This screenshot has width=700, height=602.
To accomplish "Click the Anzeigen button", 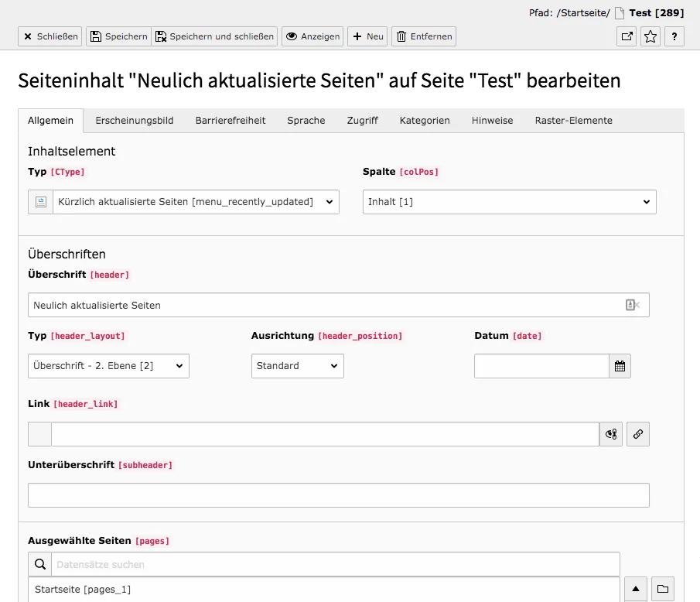I will click(312, 36).
